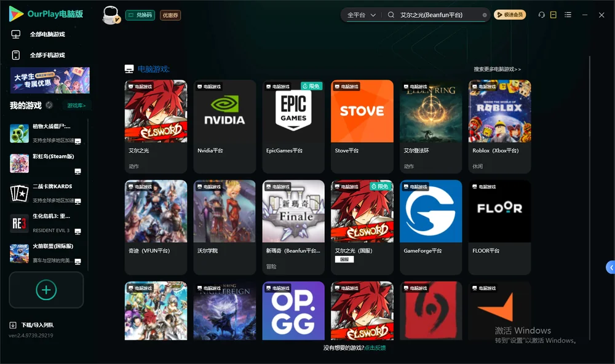Go to 全部手机游戏 in the sidebar

[38, 55]
